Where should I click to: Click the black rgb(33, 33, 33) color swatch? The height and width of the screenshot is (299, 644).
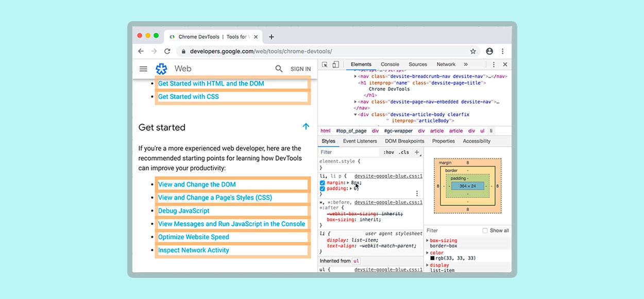[432, 258]
